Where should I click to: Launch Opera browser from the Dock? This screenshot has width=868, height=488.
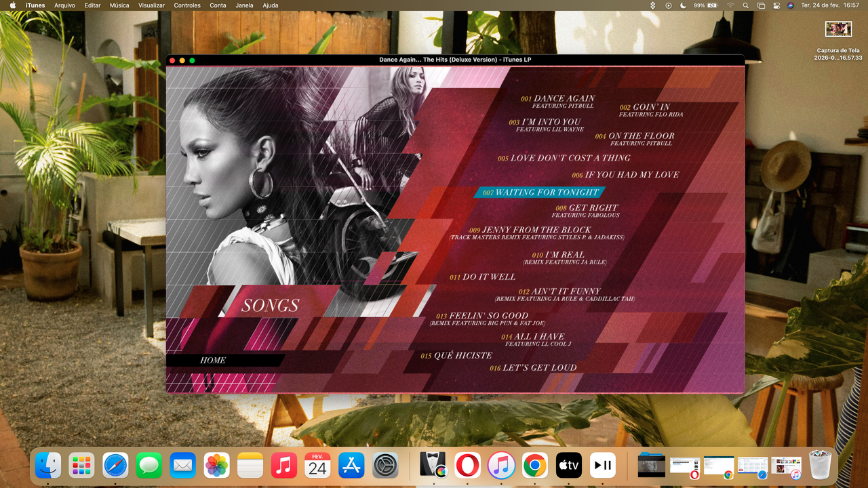tap(467, 466)
